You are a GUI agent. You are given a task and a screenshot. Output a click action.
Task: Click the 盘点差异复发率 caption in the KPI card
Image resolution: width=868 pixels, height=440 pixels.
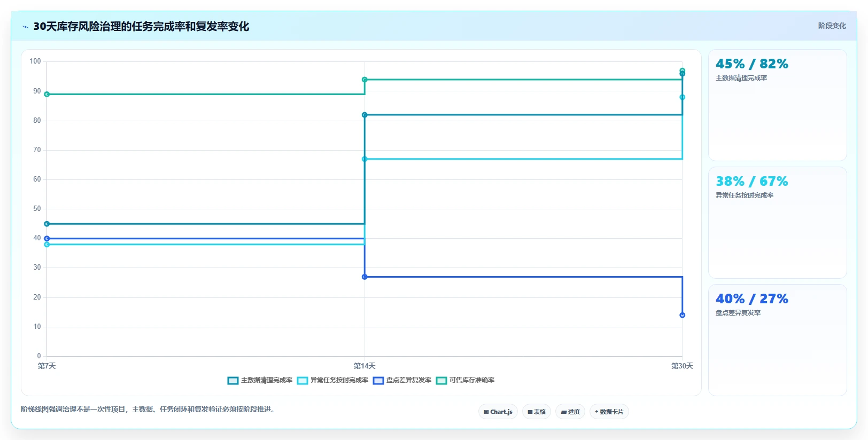pyautogui.click(x=738, y=313)
